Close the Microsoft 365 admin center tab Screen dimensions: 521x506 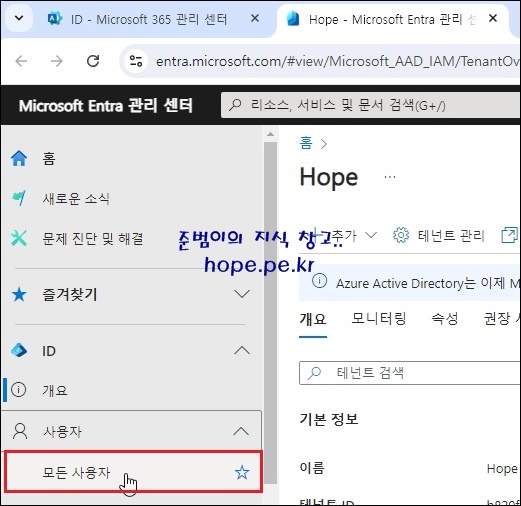point(255,18)
